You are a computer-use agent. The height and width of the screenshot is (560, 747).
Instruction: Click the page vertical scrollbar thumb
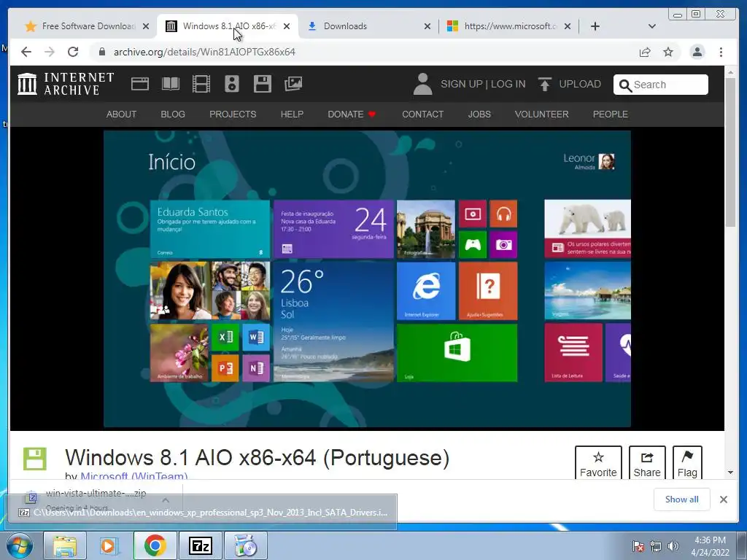730,152
